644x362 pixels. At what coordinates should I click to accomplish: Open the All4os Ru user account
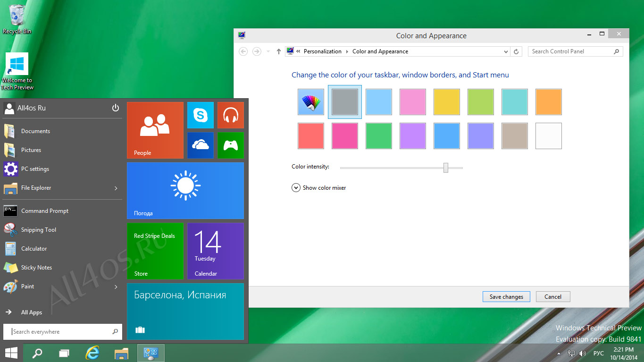point(25,108)
